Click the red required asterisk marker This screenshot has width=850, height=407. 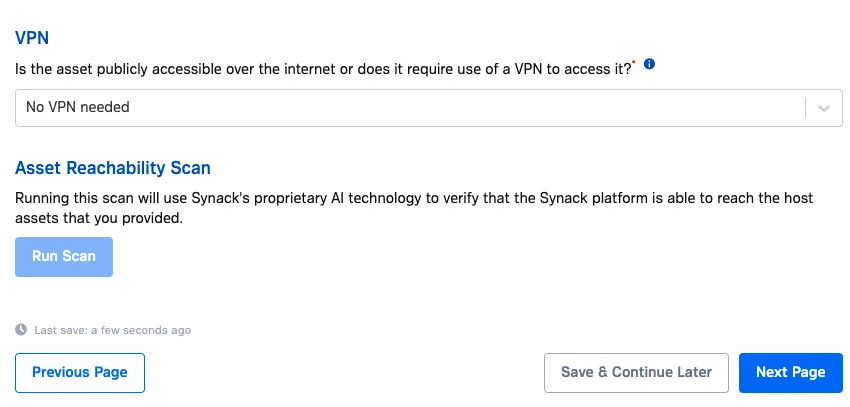[x=634, y=62]
